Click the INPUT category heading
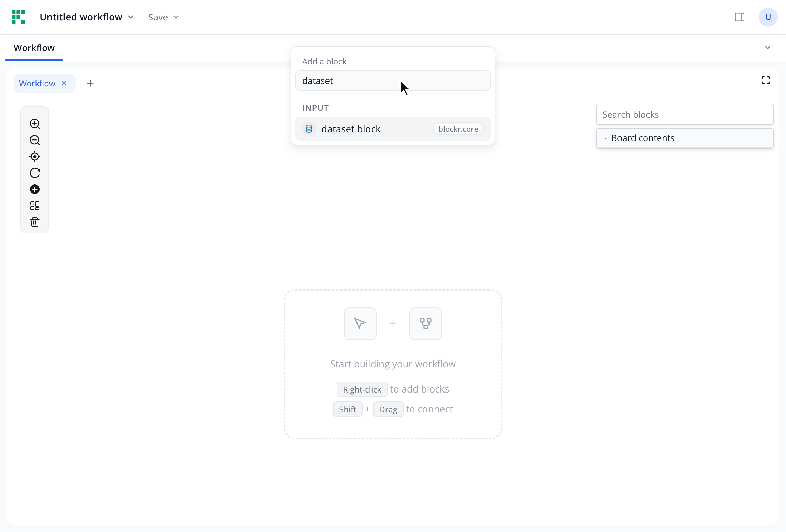This screenshot has height=532, width=786. coord(316,108)
